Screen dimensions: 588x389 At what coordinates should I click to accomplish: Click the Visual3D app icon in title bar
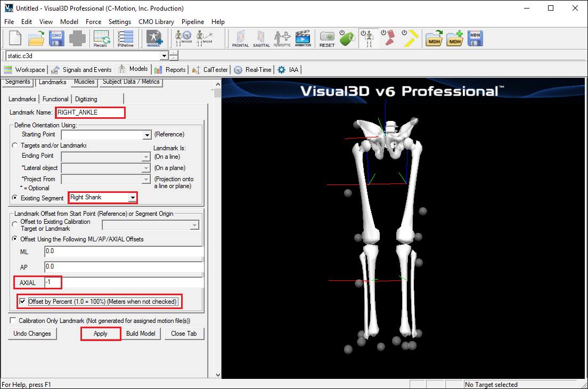pyautogui.click(x=9, y=8)
